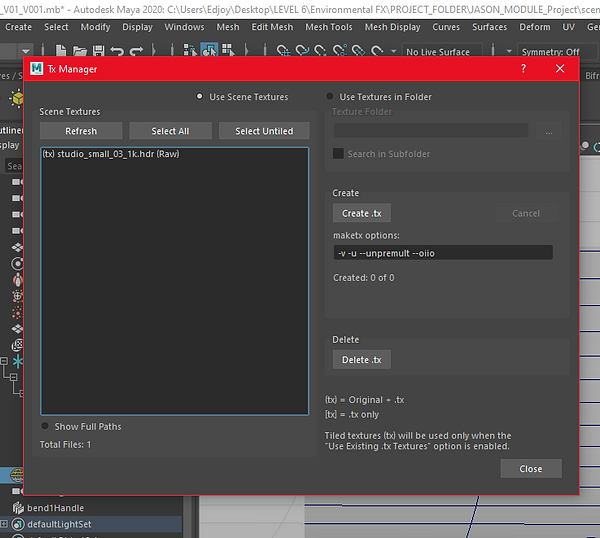Click the maketx options input field

(443, 253)
